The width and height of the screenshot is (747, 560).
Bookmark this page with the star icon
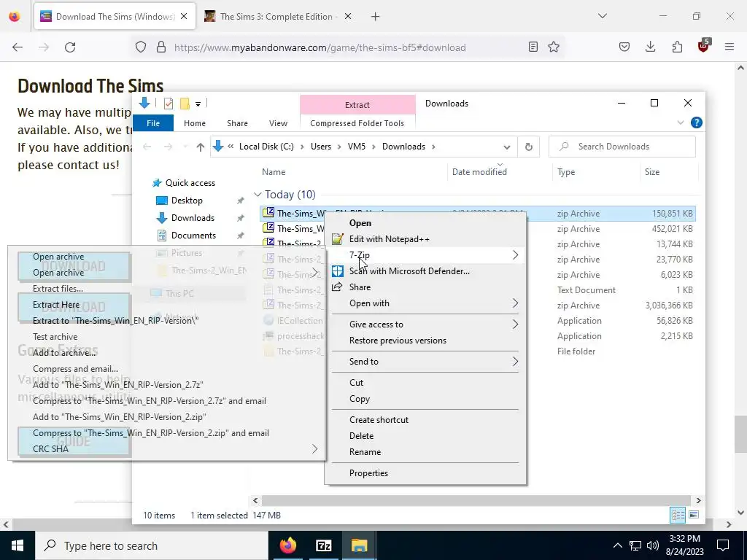click(554, 47)
